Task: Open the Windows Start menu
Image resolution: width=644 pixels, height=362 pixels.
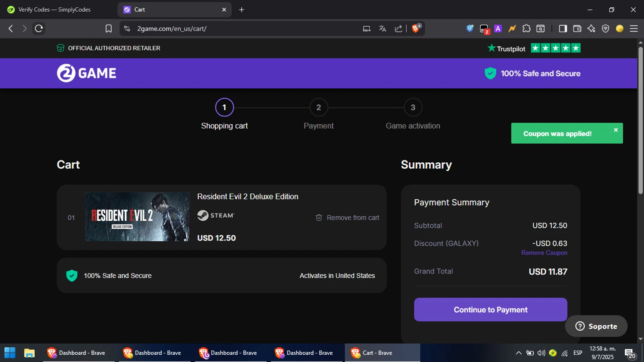Action: click(x=9, y=353)
